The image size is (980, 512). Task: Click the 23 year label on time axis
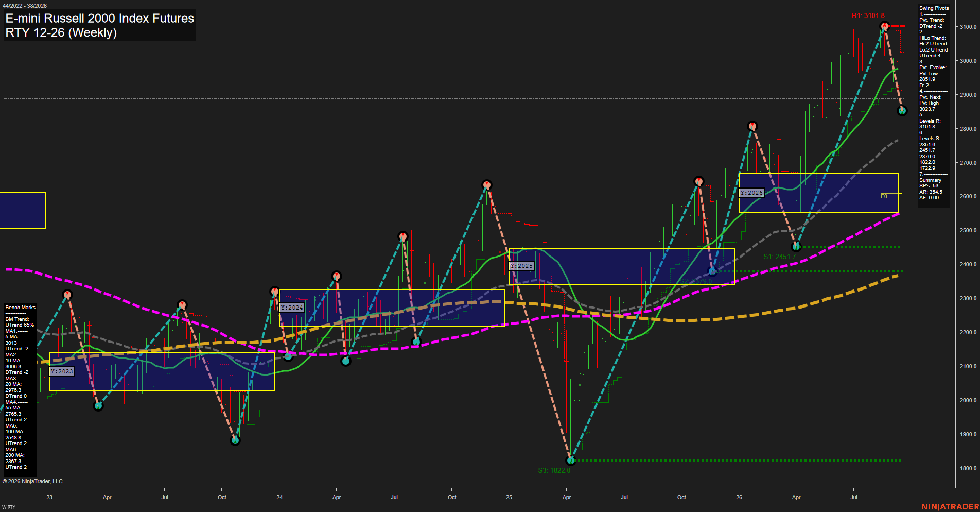[49, 497]
